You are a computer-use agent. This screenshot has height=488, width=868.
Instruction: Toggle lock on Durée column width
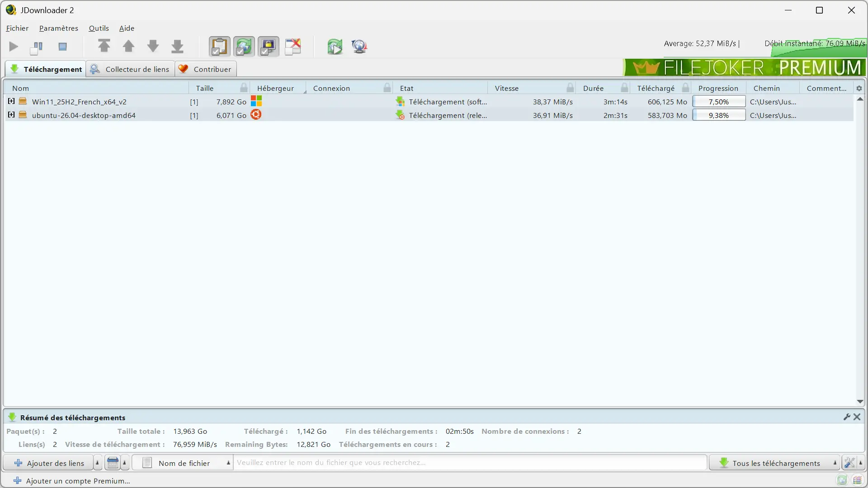click(624, 88)
